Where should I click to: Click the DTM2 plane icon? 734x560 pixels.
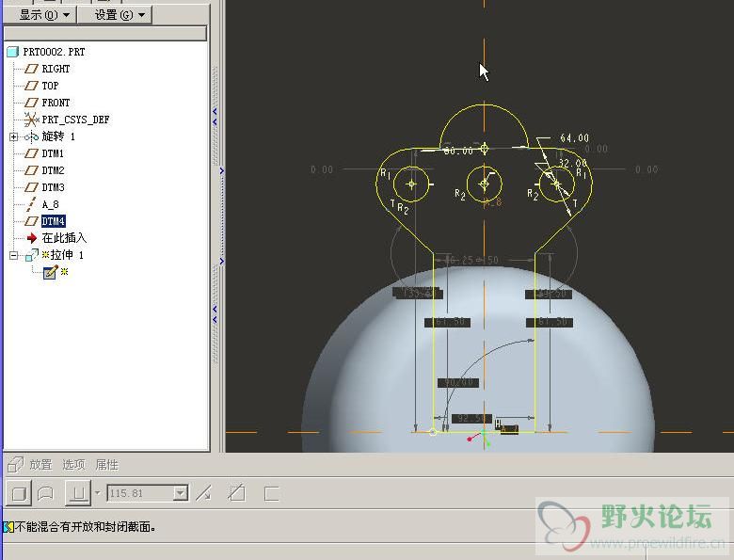click(31, 170)
